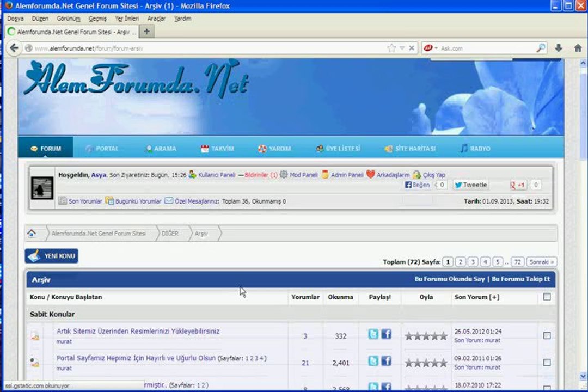Click Bu Forumu Okundu Say link
588x392 pixels.
(450, 279)
